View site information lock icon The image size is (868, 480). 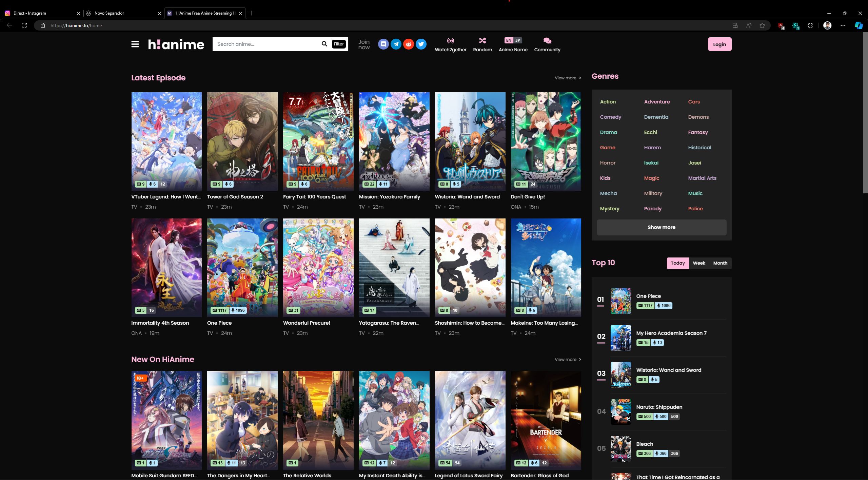point(43,25)
